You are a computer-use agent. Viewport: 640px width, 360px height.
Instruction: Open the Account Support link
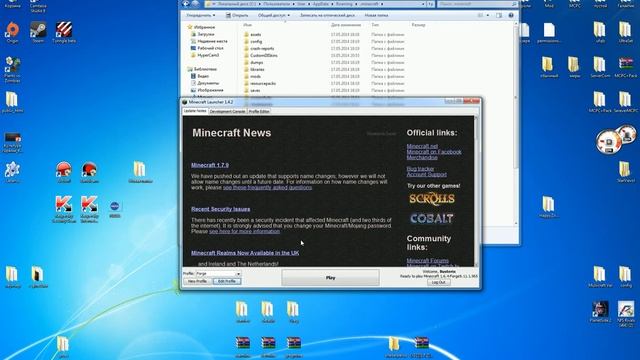(x=427, y=174)
